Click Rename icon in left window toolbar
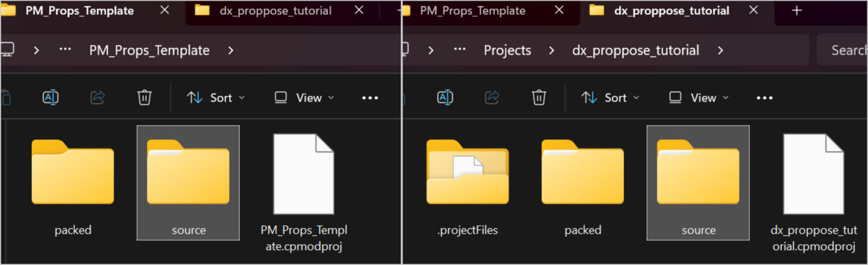 (50, 98)
